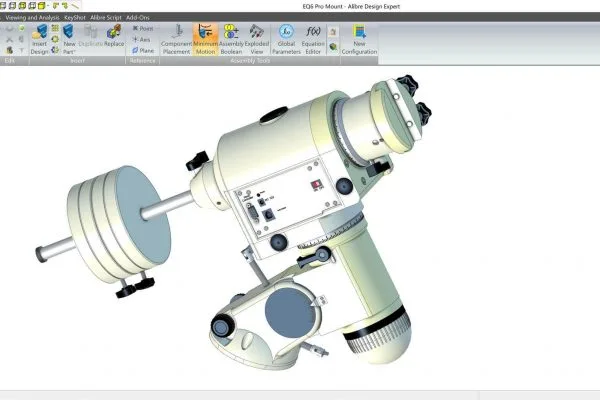Click the diagonal line icon in title toolbar
The width and height of the screenshot is (600, 400).
click(75, 5)
